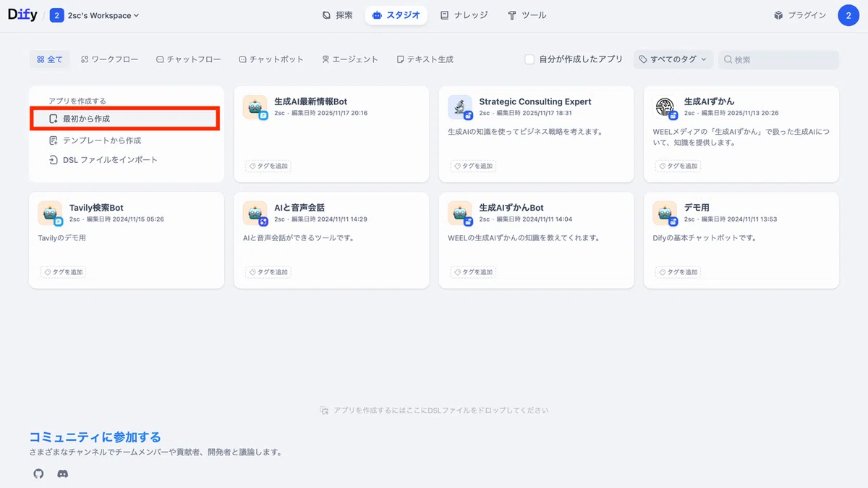Screen dimensions: 868x488
Task: Filter apps by チャットボット
Action: (x=271, y=59)
